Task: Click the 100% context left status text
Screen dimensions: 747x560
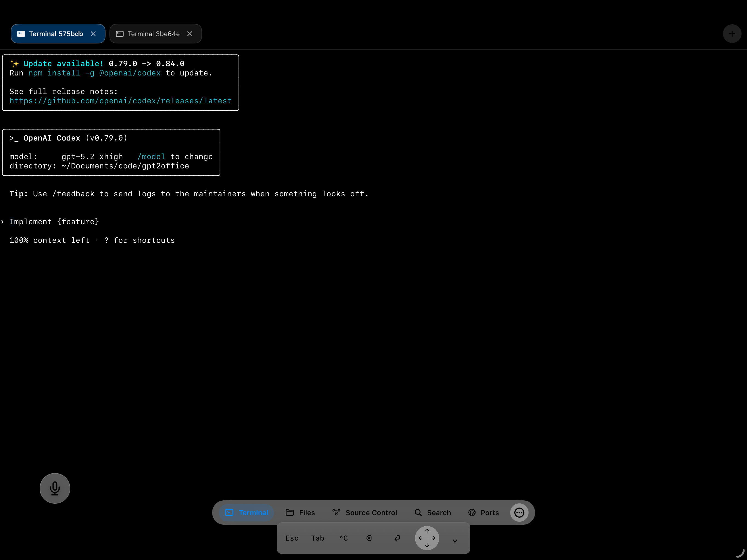Action: [x=50, y=240]
